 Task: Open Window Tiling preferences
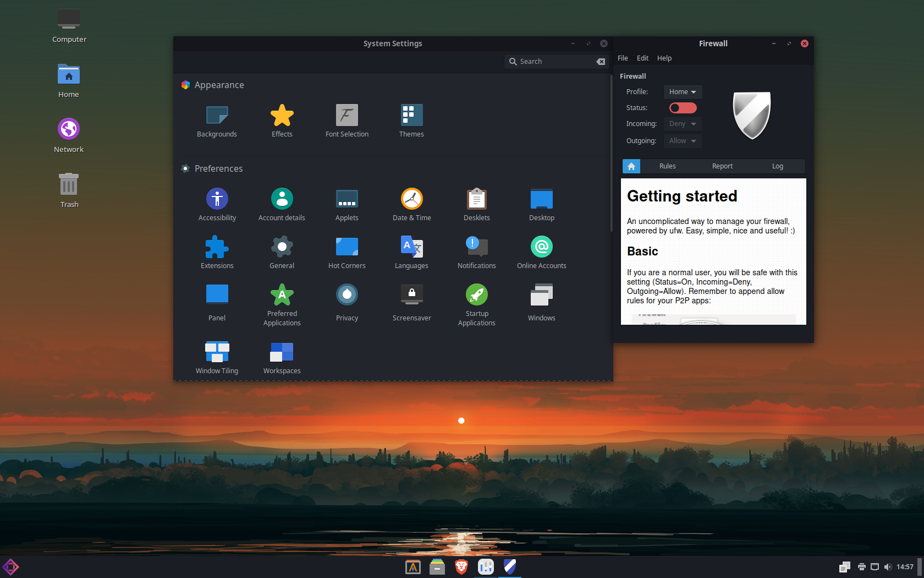217,358
